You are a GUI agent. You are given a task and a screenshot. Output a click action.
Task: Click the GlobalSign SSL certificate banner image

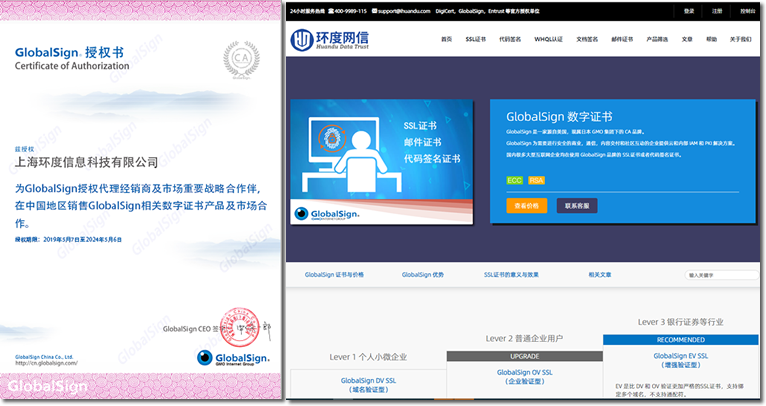click(382, 162)
